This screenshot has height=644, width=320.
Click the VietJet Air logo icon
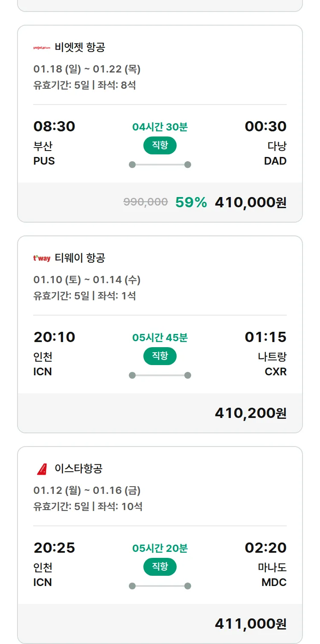click(42, 47)
